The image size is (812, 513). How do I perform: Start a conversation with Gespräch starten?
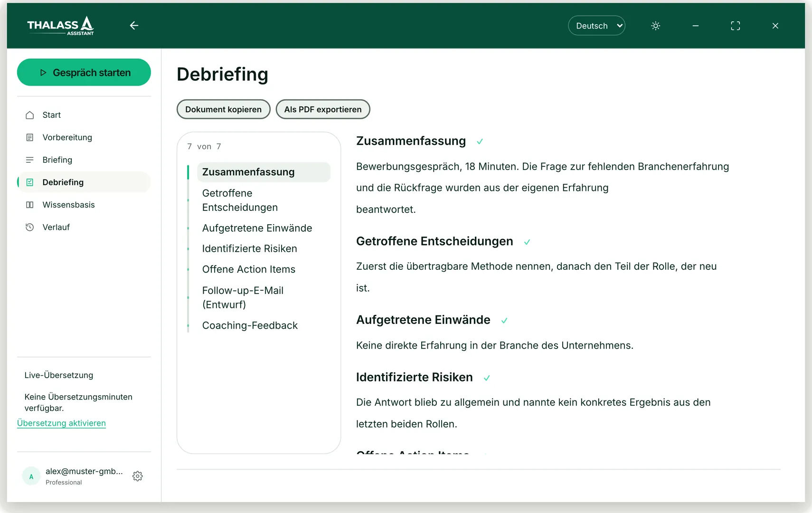pos(84,72)
